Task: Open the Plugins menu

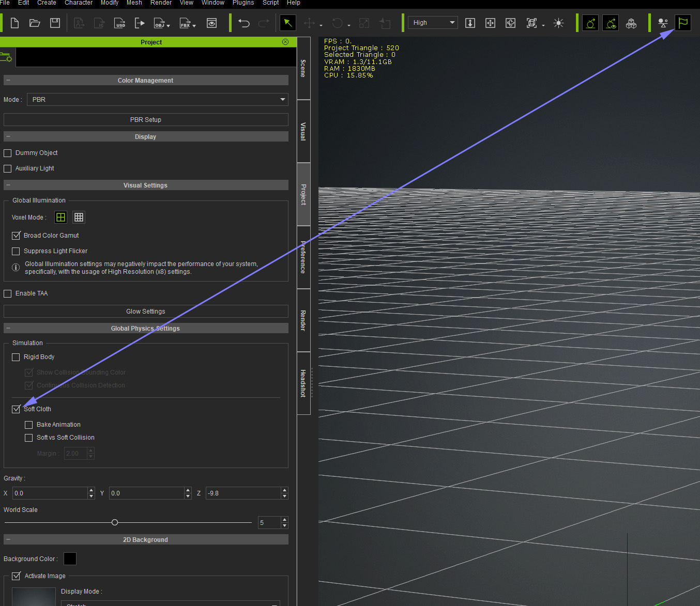Action: pos(243,3)
